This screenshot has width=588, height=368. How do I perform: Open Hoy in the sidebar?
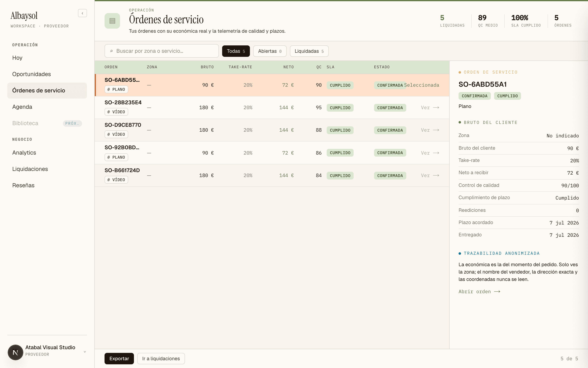click(x=47, y=58)
